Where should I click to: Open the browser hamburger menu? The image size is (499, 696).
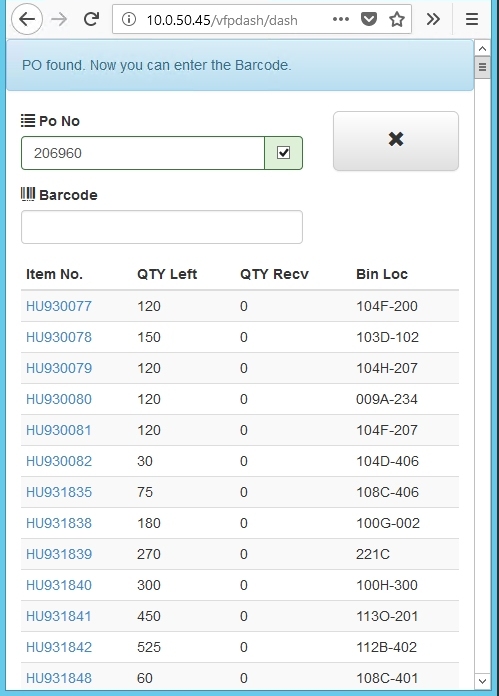click(x=471, y=19)
